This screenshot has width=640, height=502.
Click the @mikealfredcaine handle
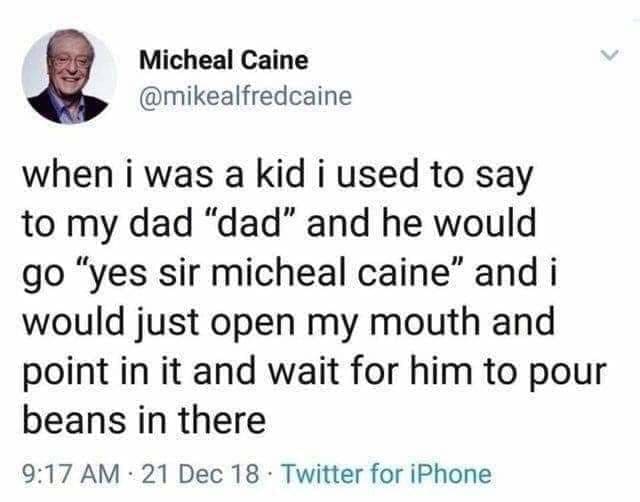(x=246, y=95)
